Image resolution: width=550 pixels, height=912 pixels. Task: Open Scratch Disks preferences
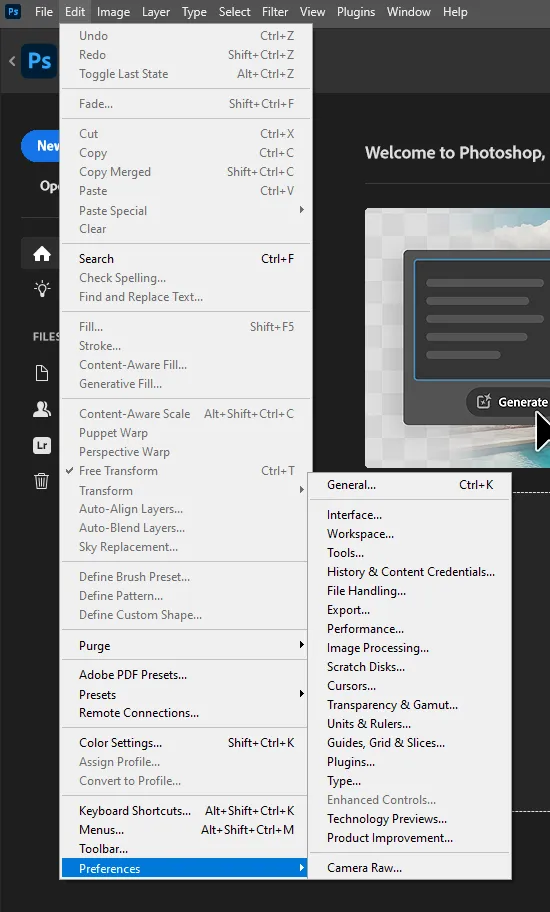coord(410,667)
